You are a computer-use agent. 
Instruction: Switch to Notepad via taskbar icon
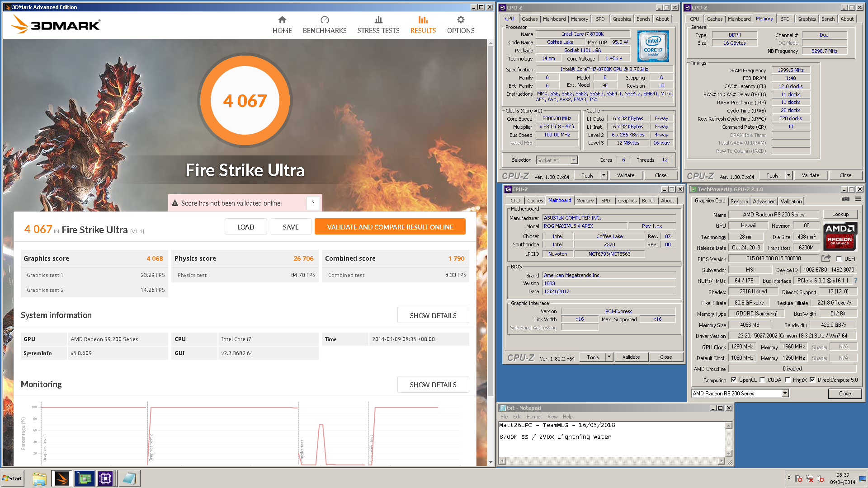tap(129, 479)
